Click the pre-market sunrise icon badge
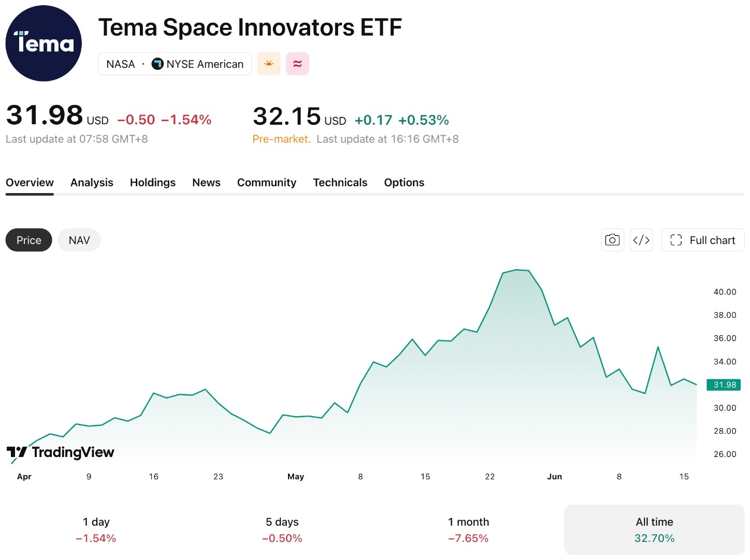This screenshot has height=560, width=750. pyautogui.click(x=269, y=64)
